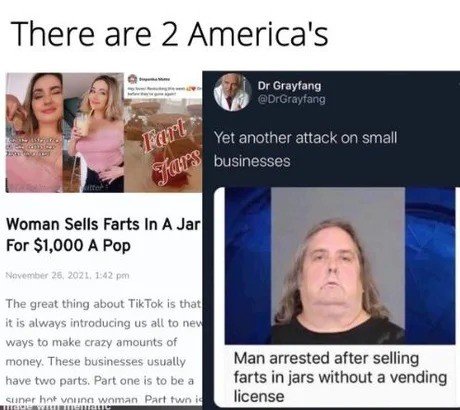This screenshot has height=410, width=460.
Task: Open the Fart Jars promotional thumbnail
Action: pos(163,132)
